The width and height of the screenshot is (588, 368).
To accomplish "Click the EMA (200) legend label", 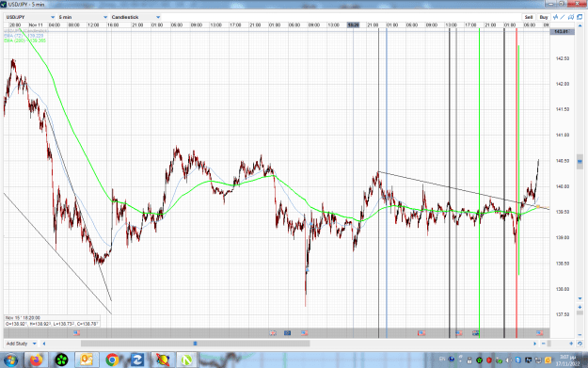I will (x=24, y=40).
